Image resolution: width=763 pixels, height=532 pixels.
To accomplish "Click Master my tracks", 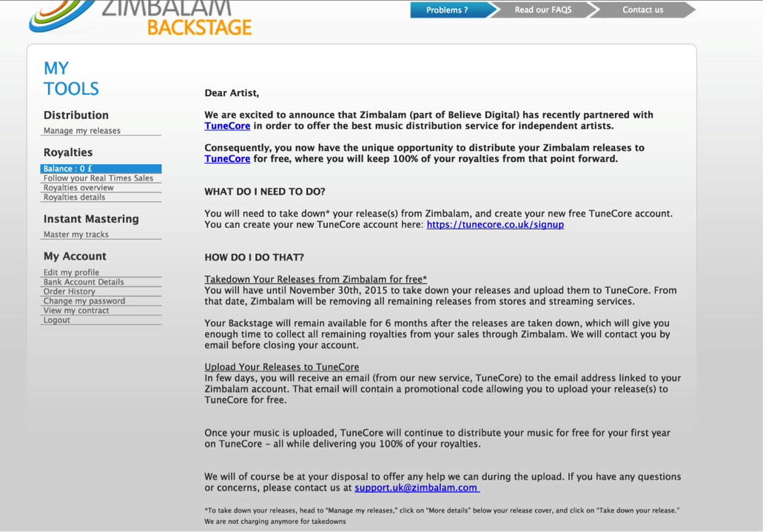I will tap(76, 234).
